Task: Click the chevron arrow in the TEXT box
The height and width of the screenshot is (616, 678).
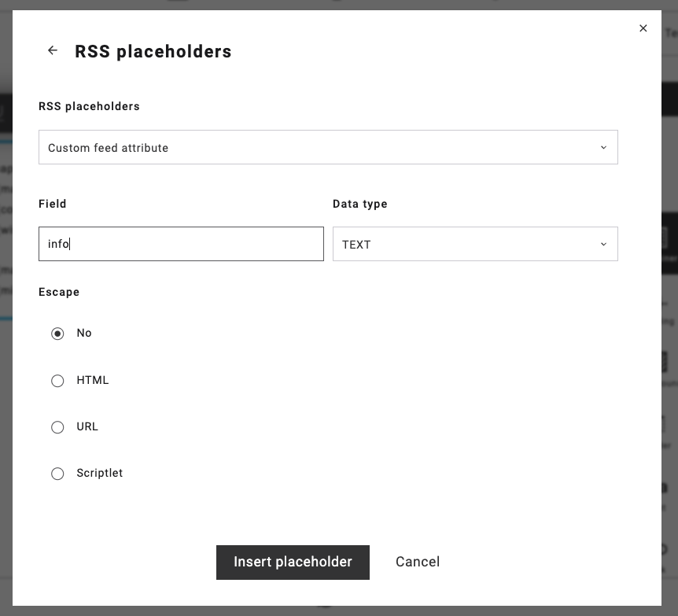Action: [x=603, y=244]
